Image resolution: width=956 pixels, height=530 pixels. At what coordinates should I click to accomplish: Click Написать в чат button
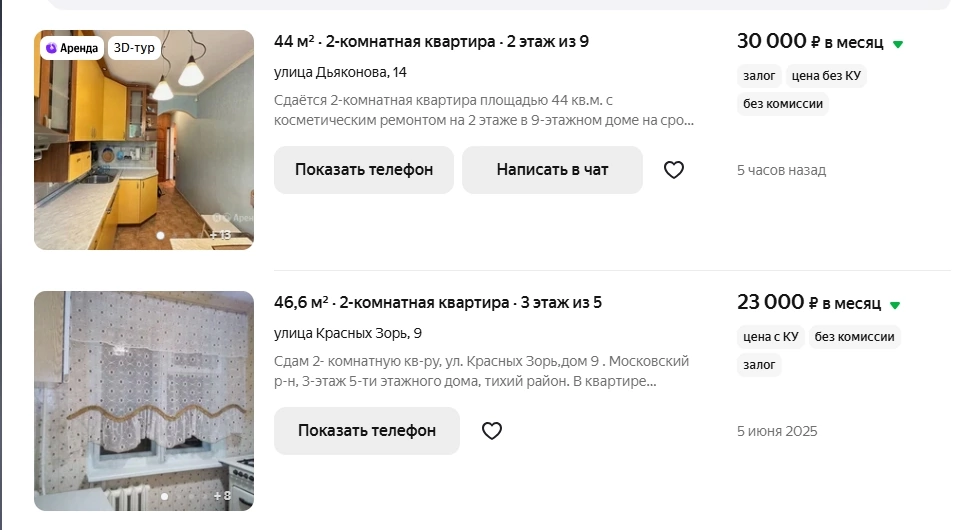coord(552,170)
